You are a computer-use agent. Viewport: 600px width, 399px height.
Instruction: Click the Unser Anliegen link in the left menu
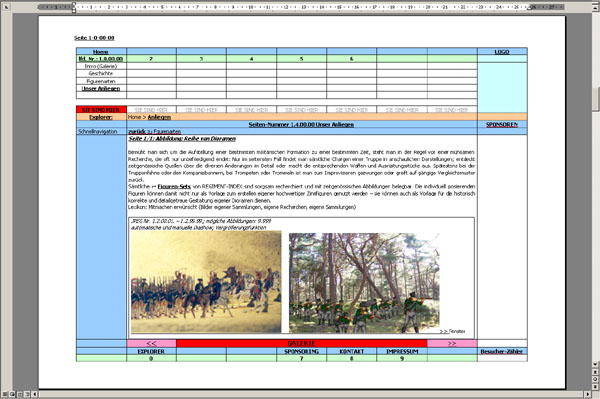click(x=101, y=88)
